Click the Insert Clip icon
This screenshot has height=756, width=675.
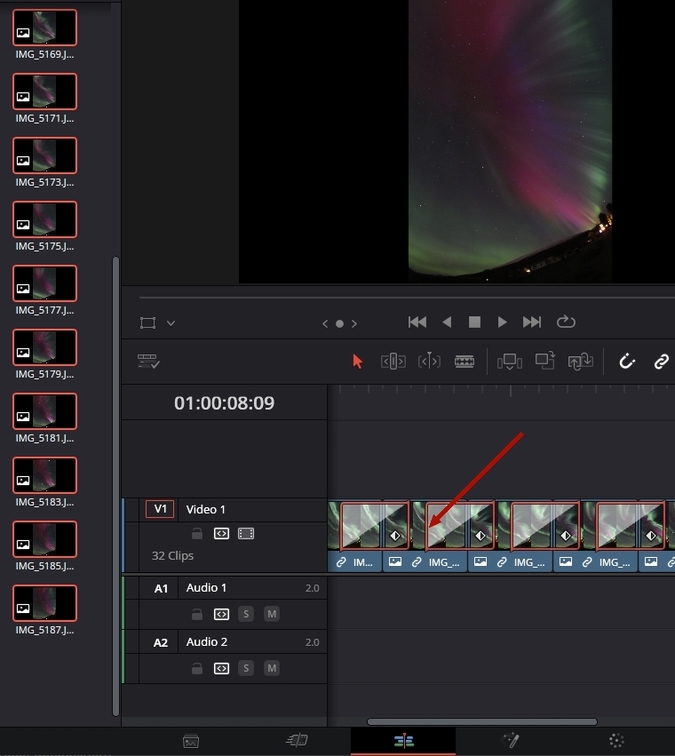(510, 362)
